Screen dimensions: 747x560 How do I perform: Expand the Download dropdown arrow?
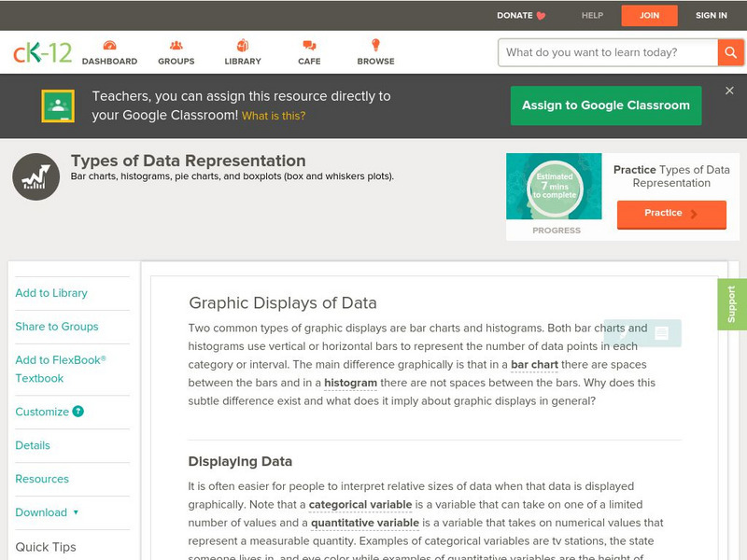[76, 512]
